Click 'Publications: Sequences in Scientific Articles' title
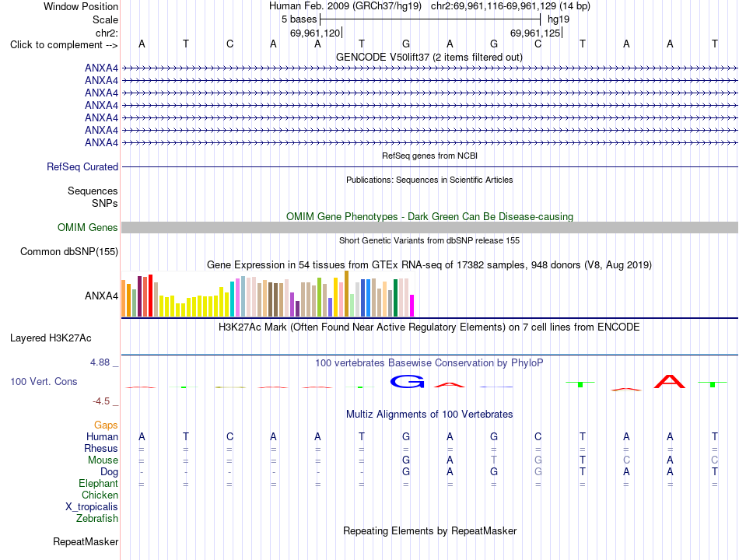This screenshot has width=739, height=560. (429, 180)
